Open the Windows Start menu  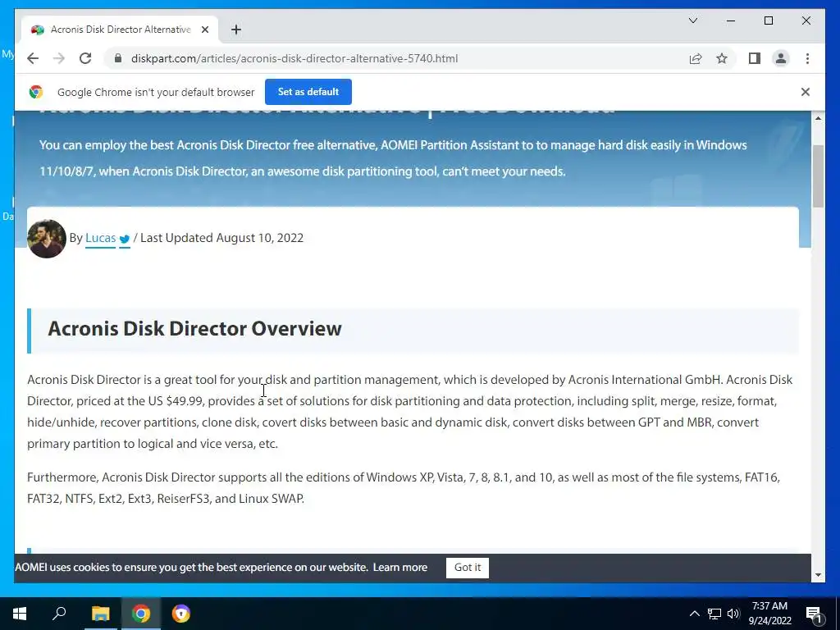click(20, 614)
